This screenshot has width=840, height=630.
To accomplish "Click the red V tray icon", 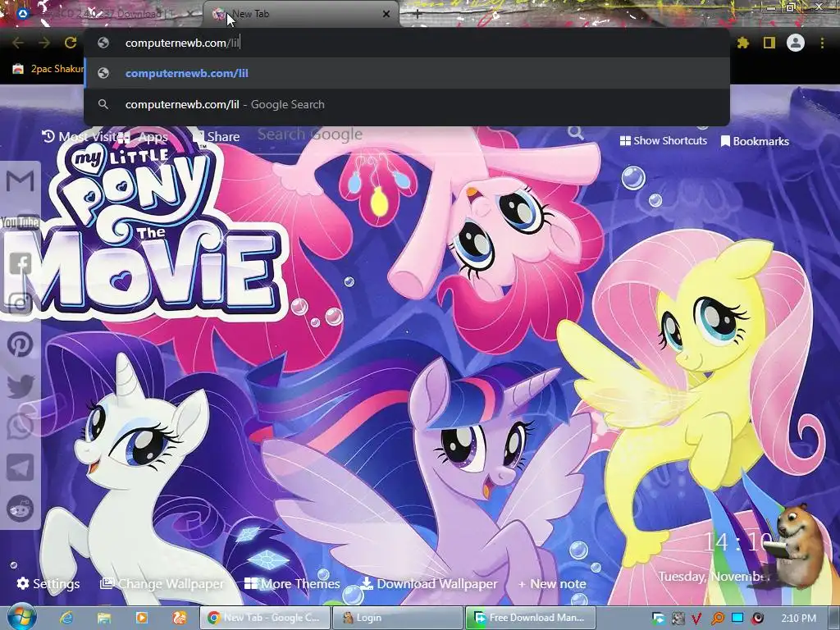I will [696, 619].
